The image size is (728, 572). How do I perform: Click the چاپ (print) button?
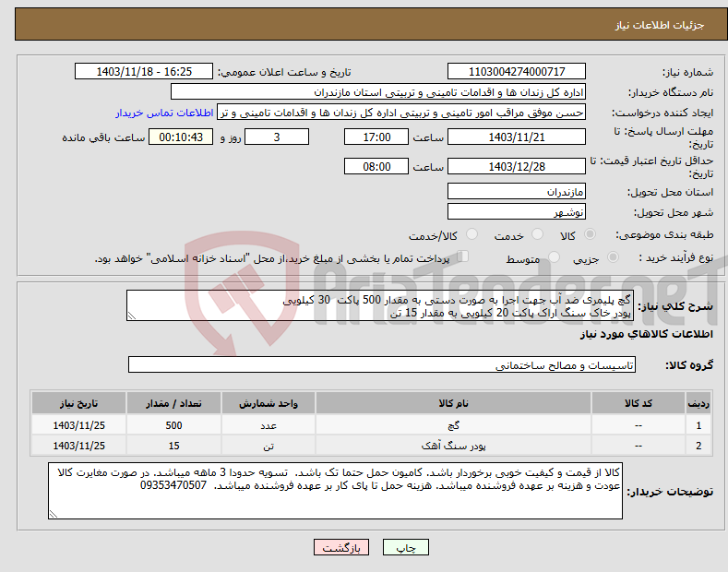click(x=405, y=547)
